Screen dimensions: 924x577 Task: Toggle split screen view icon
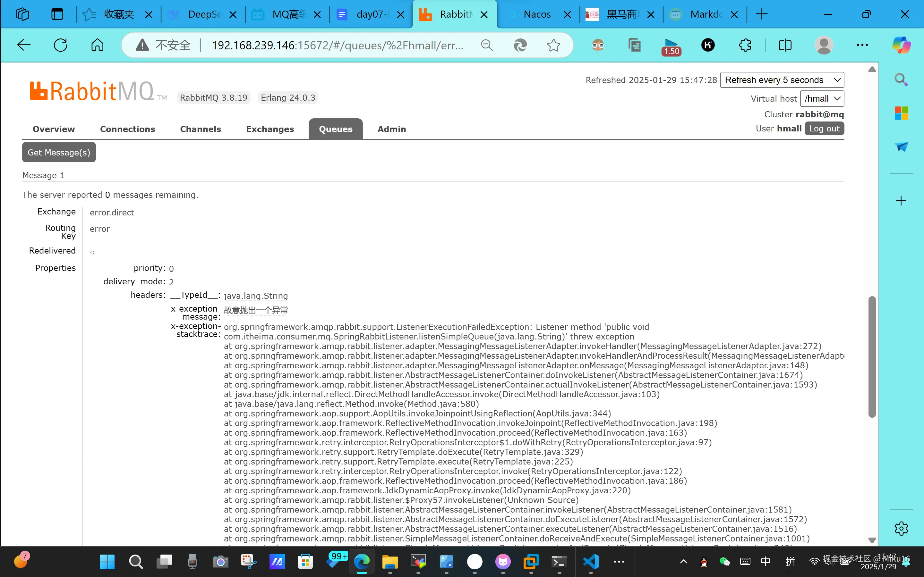(785, 45)
